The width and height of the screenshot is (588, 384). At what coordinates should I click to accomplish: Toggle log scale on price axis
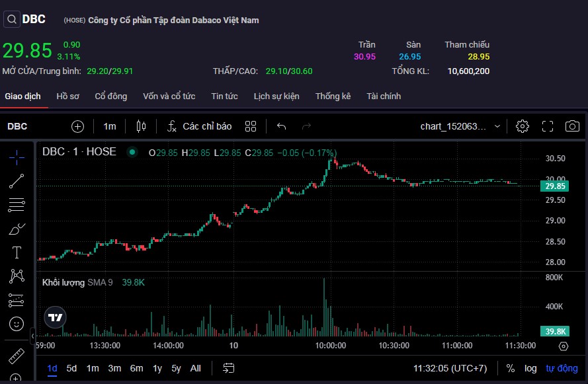click(530, 368)
